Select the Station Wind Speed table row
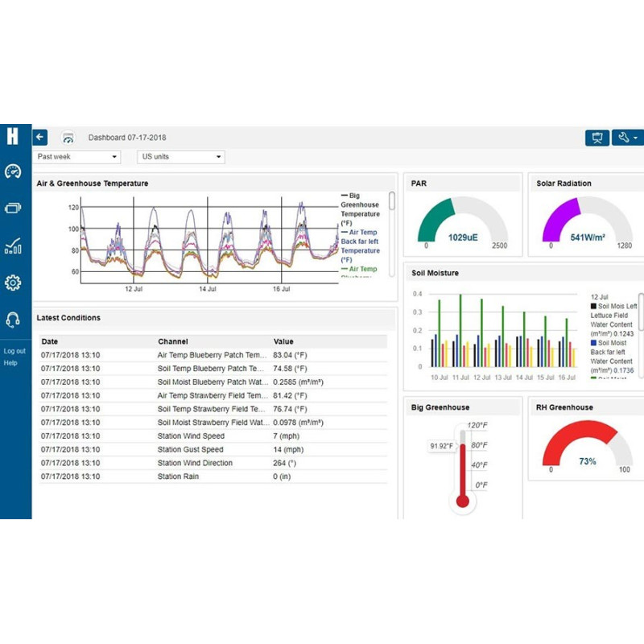This screenshot has width=644, height=644. pyautogui.click(x=213, y=436)
